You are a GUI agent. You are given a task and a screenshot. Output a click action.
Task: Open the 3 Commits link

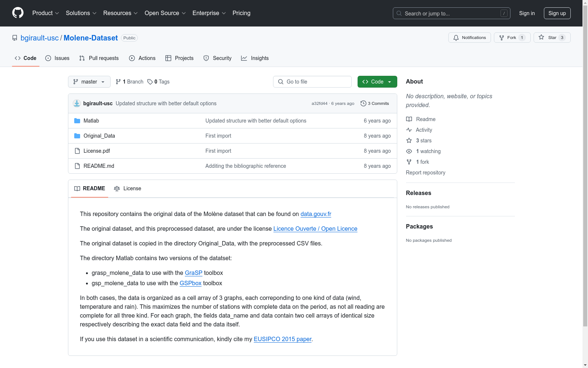pyautogui.click(x=375, y=103)
